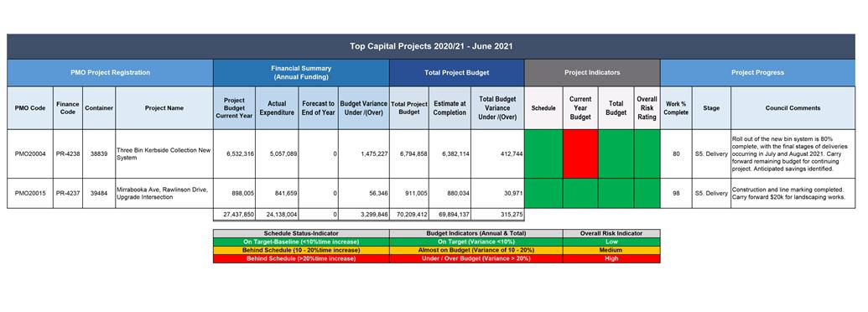Click the Project Indicators group header
The image size is (868, 312).
pos(592,72)
